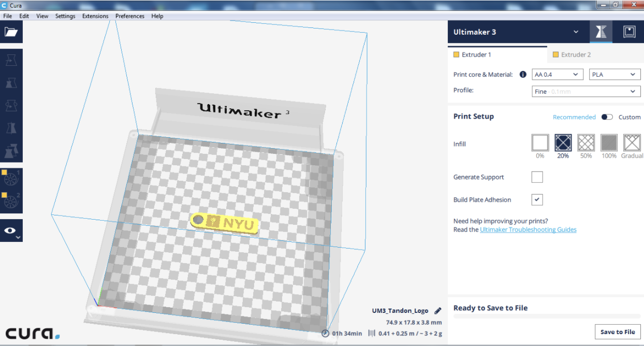The width and height of the screenshot is (644, 346).
Task: Switch to the Prepare stage icon
Action: coord(601,32)
